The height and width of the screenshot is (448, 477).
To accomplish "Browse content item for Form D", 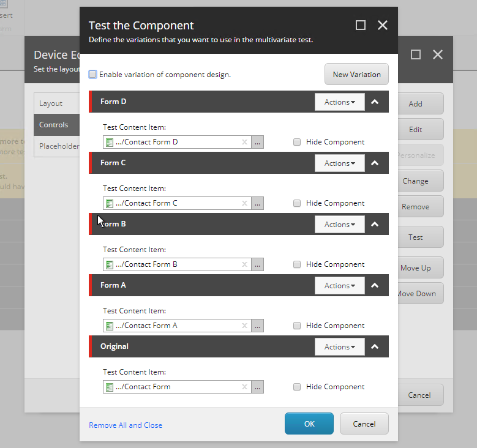I will pos(258,142).
